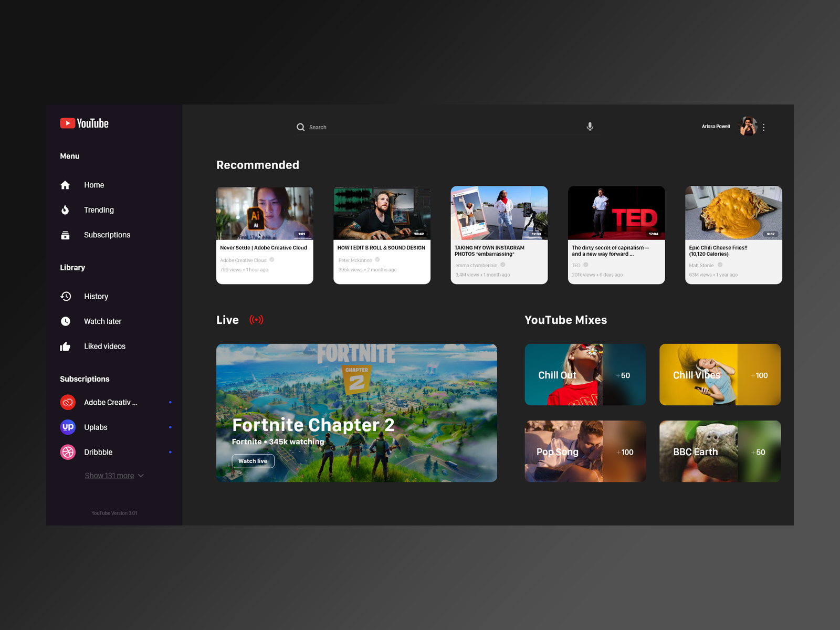840x630 pixels.
Task: Click the Arissa Powell account name
Action: (716, 127)
